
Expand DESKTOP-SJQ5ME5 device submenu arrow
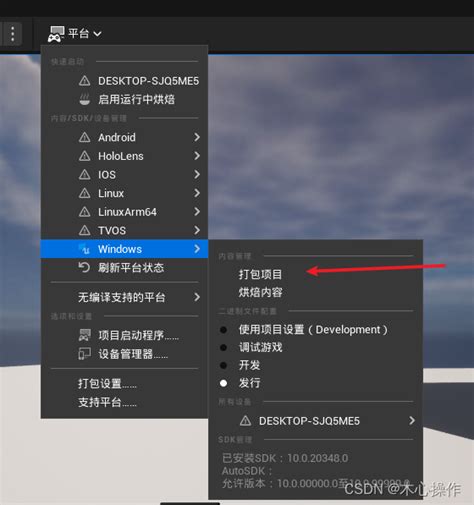pos(412,421)
